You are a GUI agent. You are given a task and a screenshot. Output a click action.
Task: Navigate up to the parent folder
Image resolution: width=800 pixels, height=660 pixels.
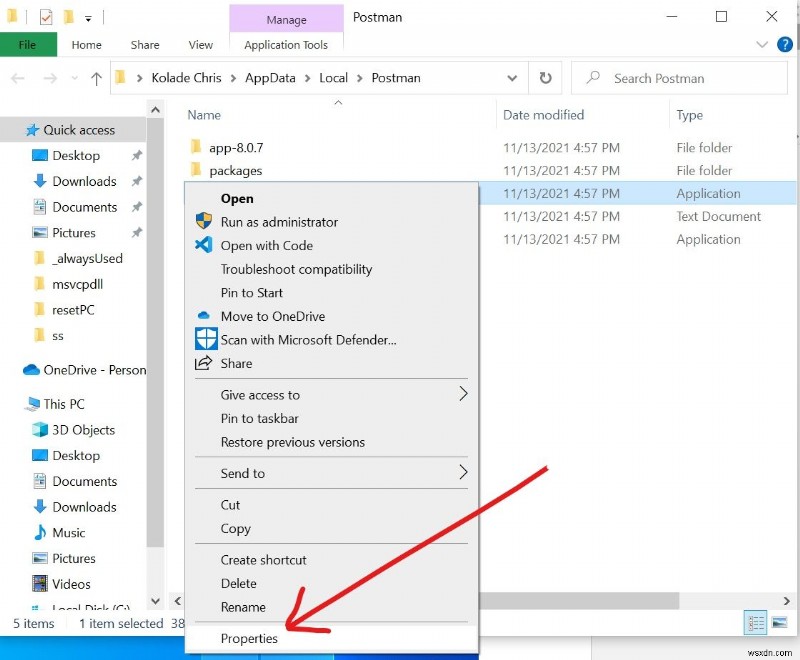[x=95, y=78]
